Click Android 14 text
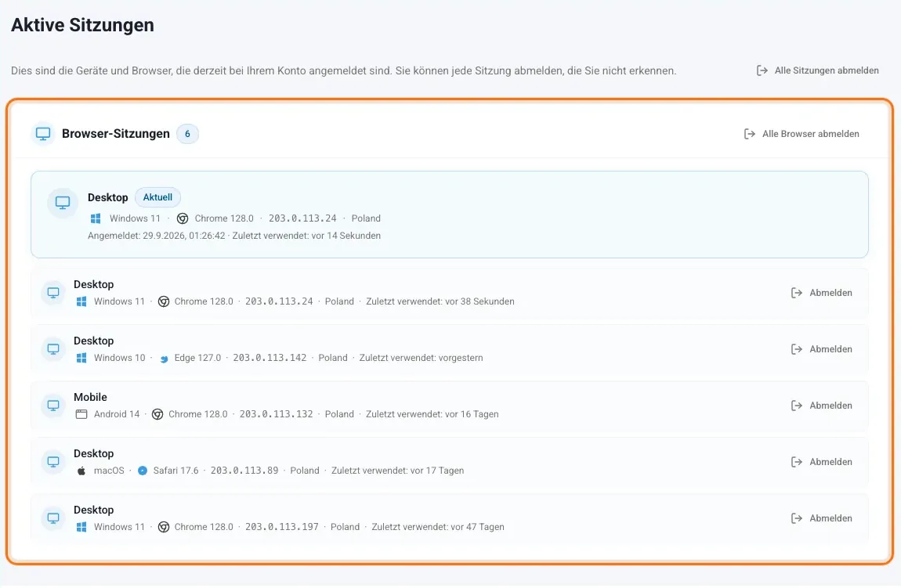 pos(117,414)
